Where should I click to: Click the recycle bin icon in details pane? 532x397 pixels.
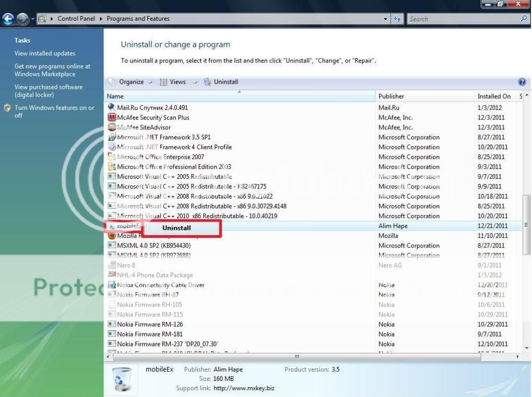click(122, 379)
